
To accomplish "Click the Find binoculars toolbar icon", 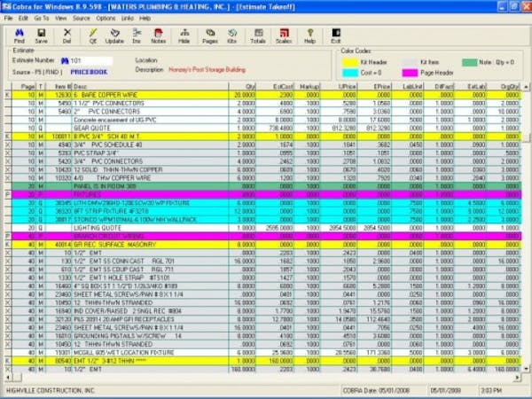I will pos(20,35).
